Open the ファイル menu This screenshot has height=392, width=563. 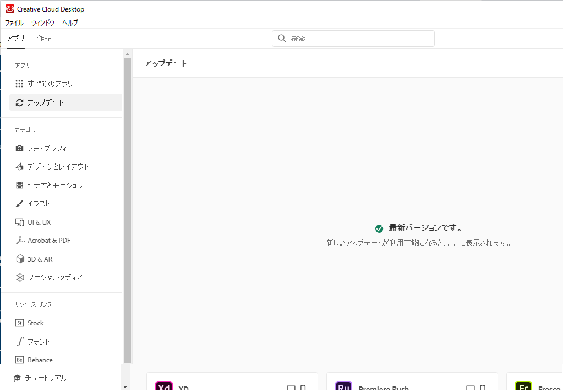14,23
